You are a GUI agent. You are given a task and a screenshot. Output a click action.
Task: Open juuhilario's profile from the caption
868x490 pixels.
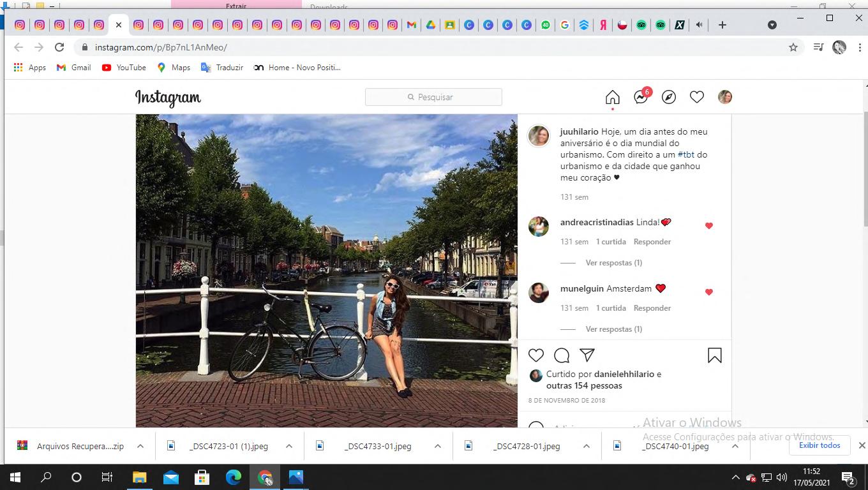580,131
